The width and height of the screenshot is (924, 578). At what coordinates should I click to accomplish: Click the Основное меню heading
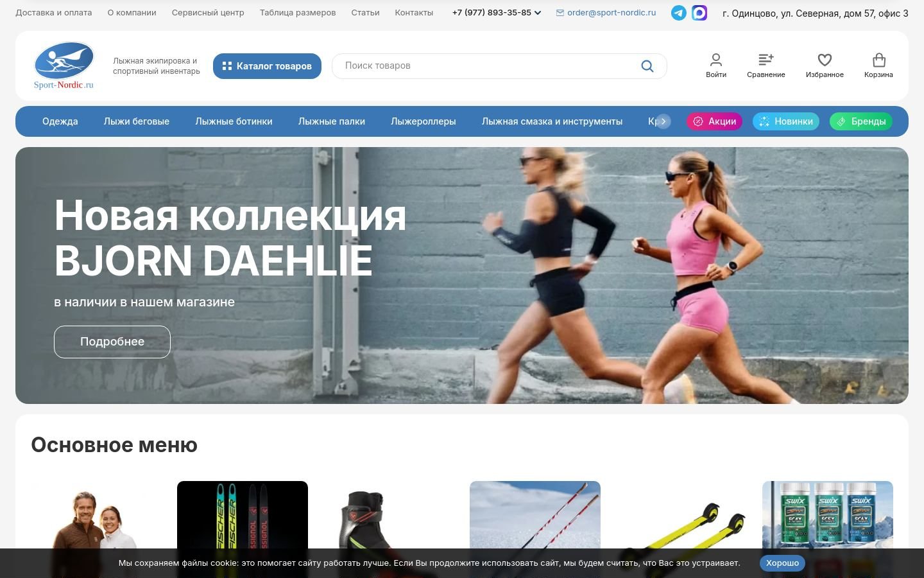pos(114,445)
